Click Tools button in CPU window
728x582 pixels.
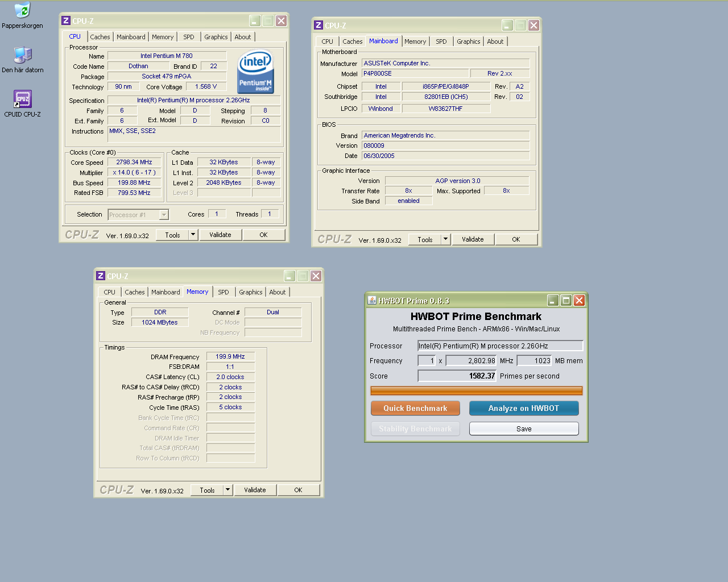(x=172, y=235)
